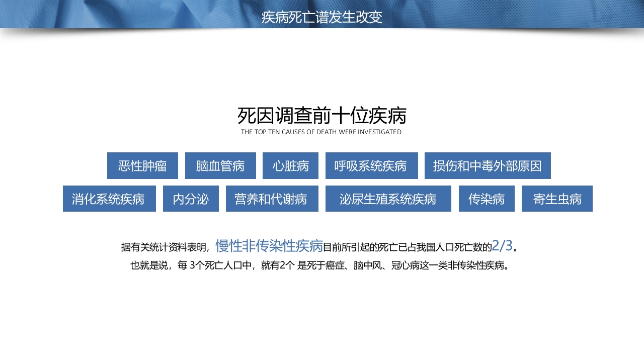
Task: Select the 脑血管病 box
Action: tap(220, 165)
